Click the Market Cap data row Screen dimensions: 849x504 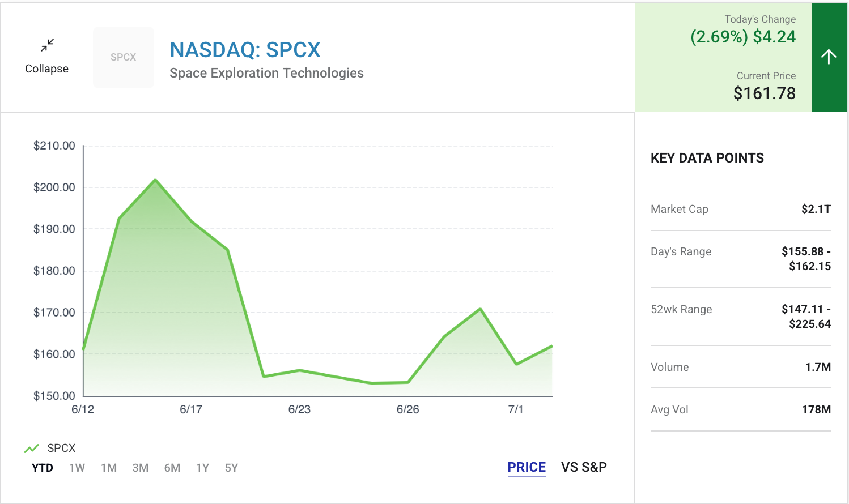(x=741, y=209)
